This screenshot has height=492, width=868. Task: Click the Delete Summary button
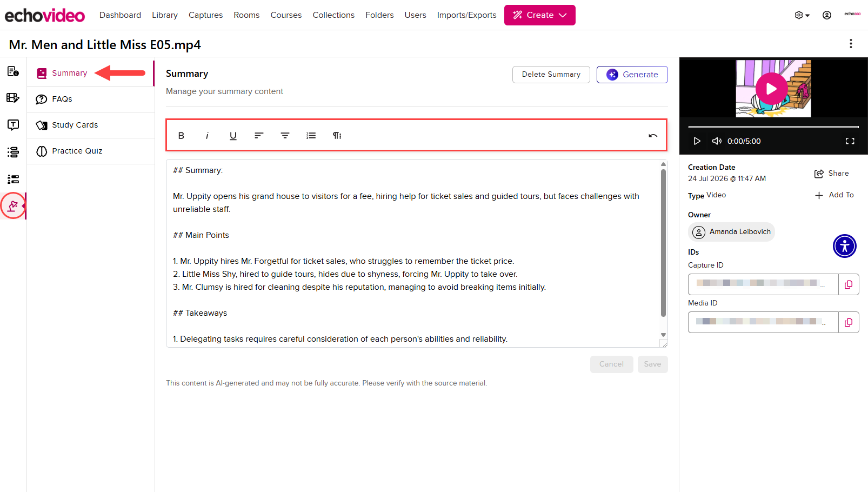tap(551, 75)
